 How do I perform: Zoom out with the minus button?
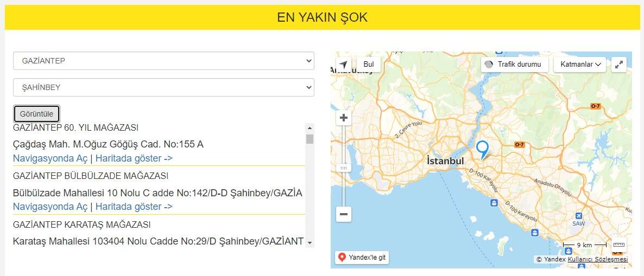click(x=344, y=214)
